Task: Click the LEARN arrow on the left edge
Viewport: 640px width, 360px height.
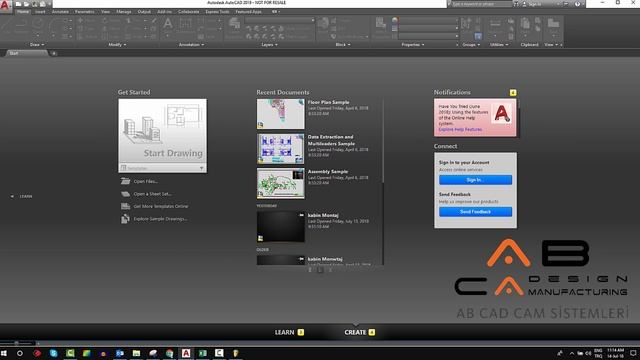Action: pyautogui.click(x=12, y=196)
